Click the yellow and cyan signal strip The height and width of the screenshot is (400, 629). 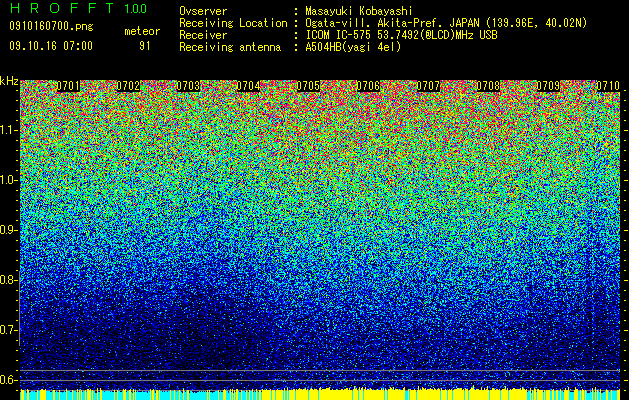[320, 394]
